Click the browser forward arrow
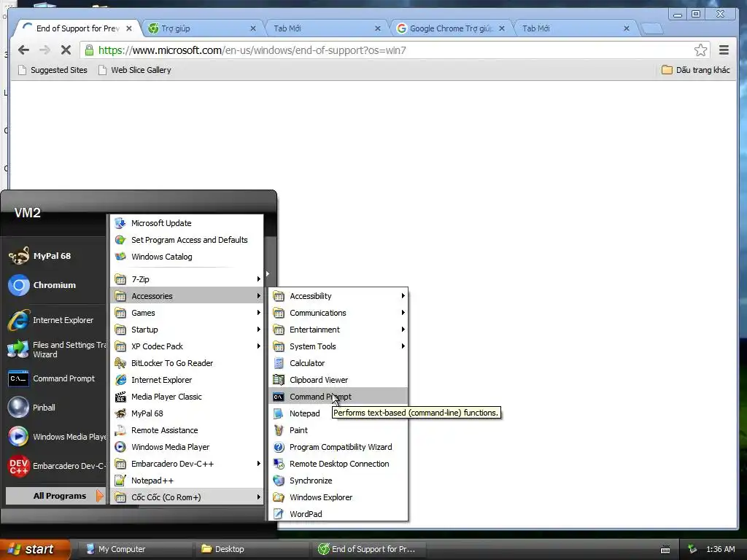This screenshot has width=747, height=560. pyautogui.click(x=44, y=50)
